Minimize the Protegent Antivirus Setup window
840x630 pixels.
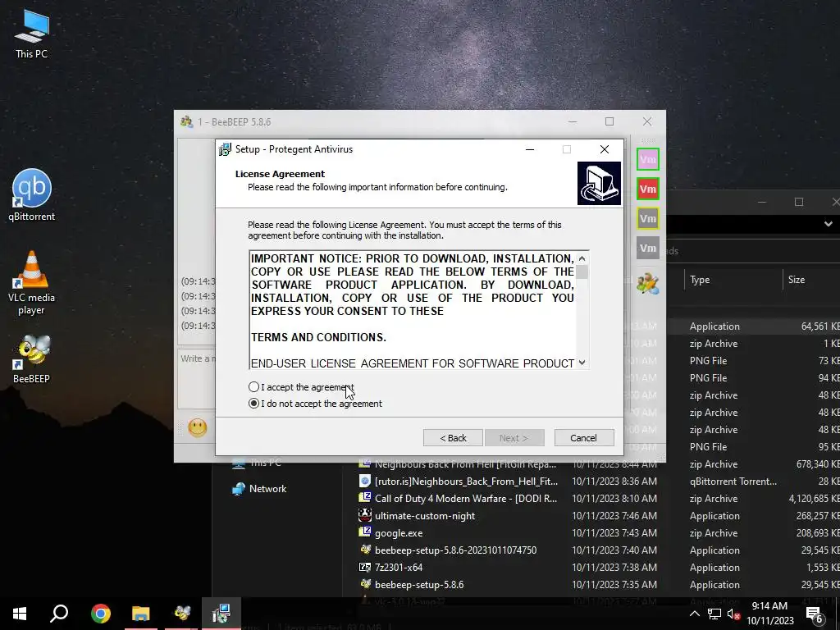[530, 149]
